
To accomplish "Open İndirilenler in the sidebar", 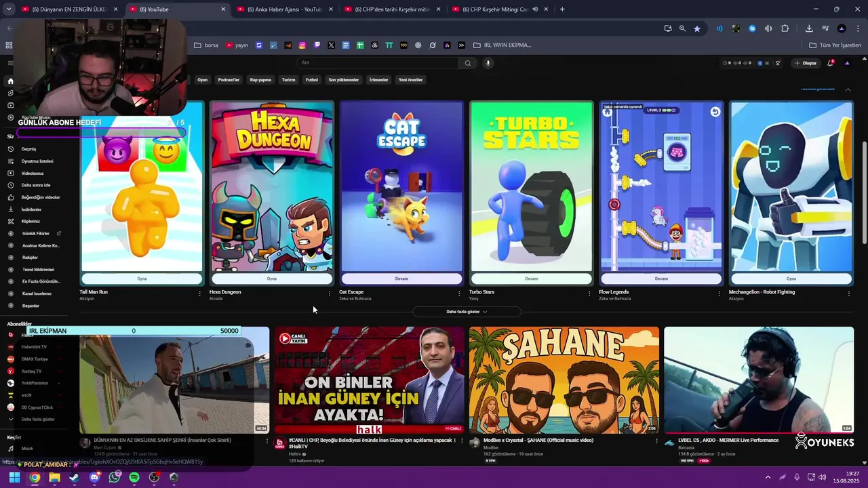I will pos(31,209).
